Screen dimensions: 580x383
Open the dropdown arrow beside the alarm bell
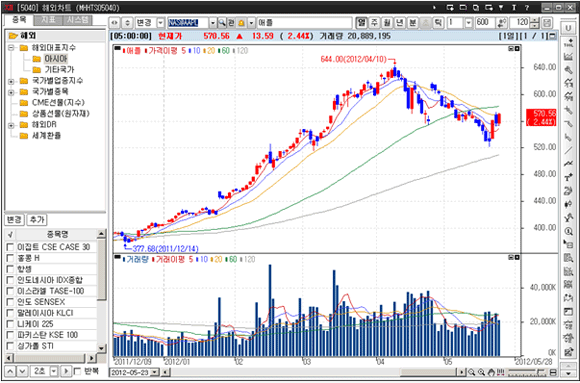251,23
